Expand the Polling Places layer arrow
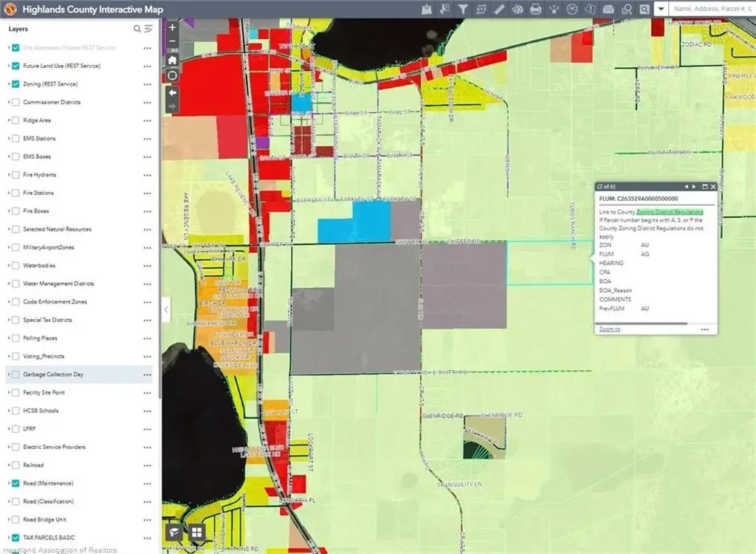Screen dimensions: 756x554 coord(8,338)
